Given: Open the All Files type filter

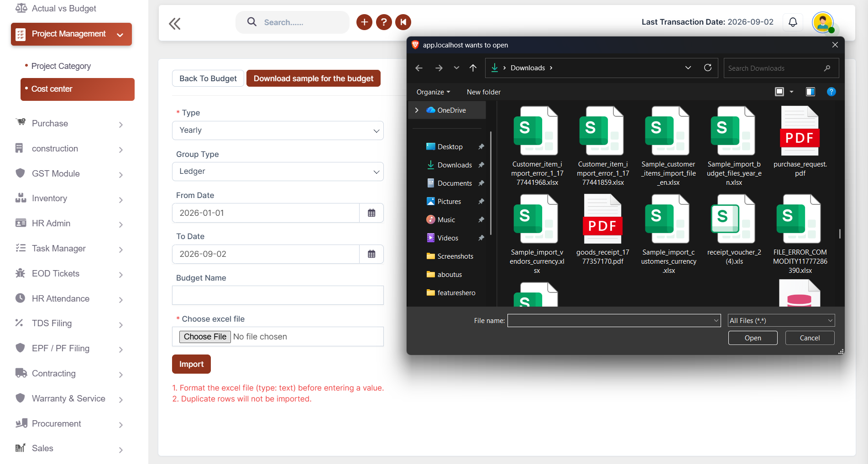Looking at the screenshot, I should click(x=781, y=320).
